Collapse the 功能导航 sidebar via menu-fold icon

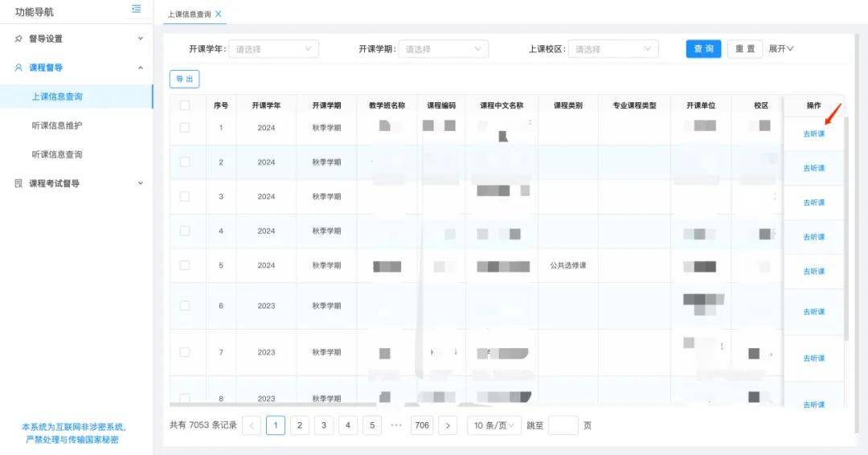tap(136, 9)
